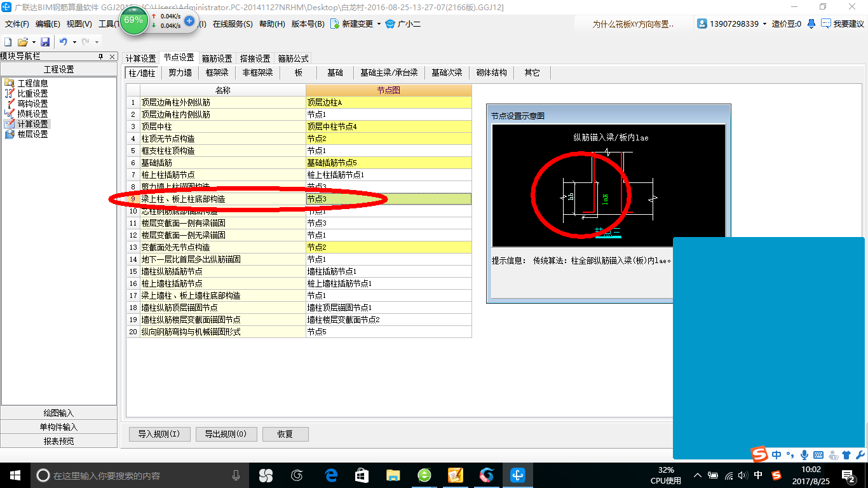The image size is (868, 488).
Task: Switch to the 搭接设置 tab
Action: coord(255,58)
